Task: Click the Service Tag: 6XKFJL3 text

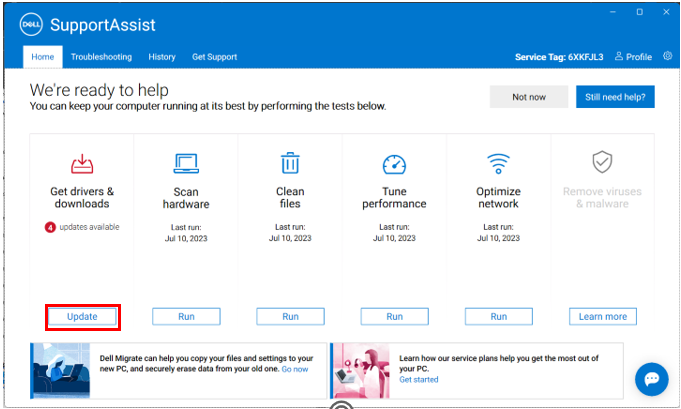Action: [x=559, y=57]
